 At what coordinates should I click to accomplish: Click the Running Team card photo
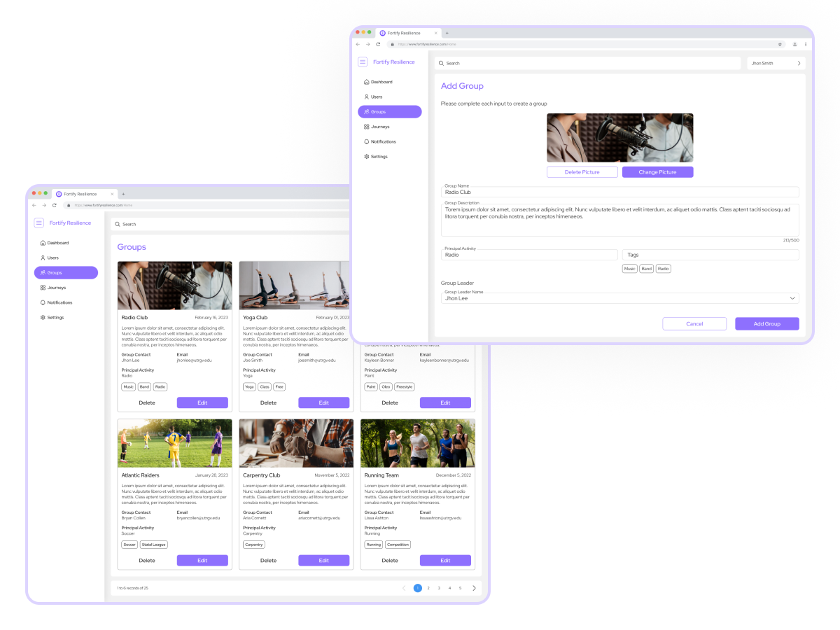(418, 444)
